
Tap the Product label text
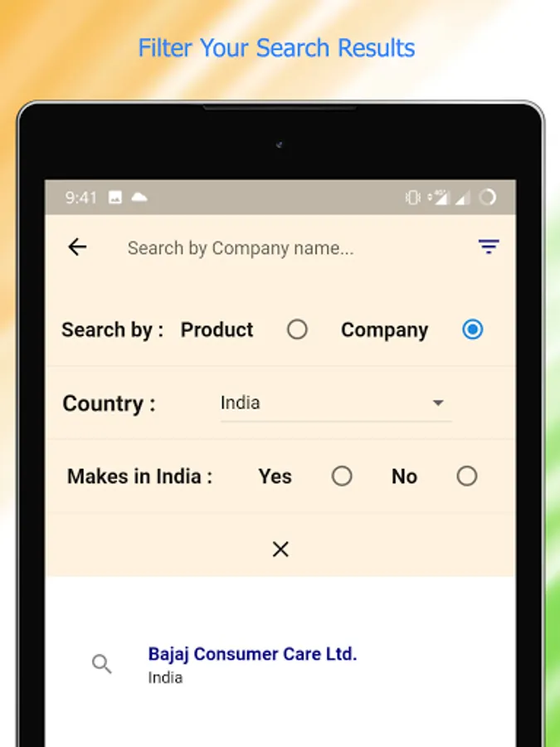pyautogui.click(x=217, y=330)
